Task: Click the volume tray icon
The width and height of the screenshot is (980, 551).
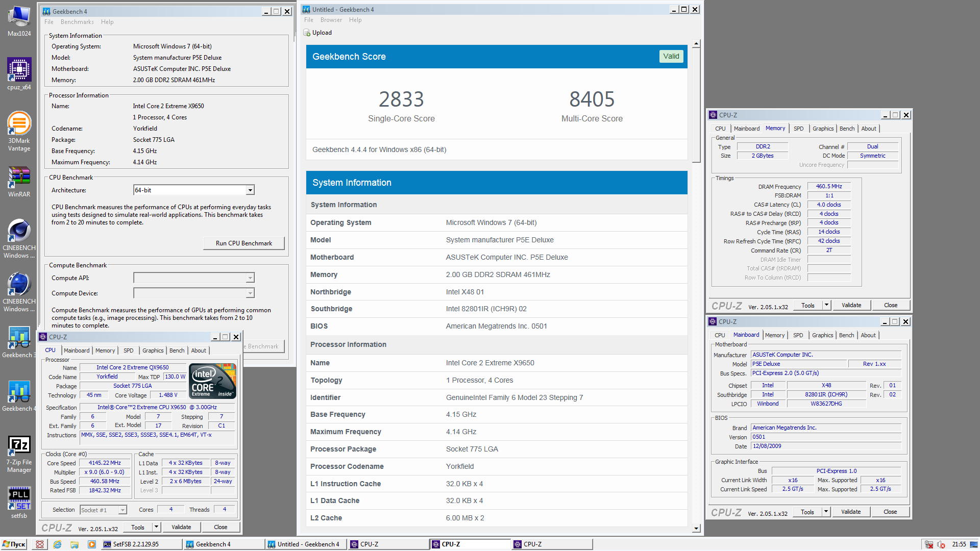Action: 941,544
